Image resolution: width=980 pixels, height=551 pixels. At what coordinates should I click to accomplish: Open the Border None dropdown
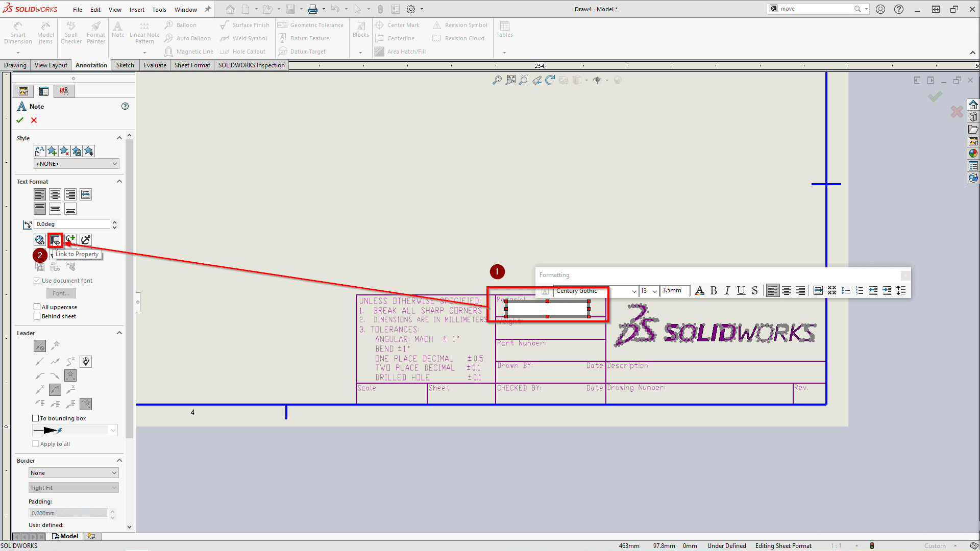(x=73, y=473)
